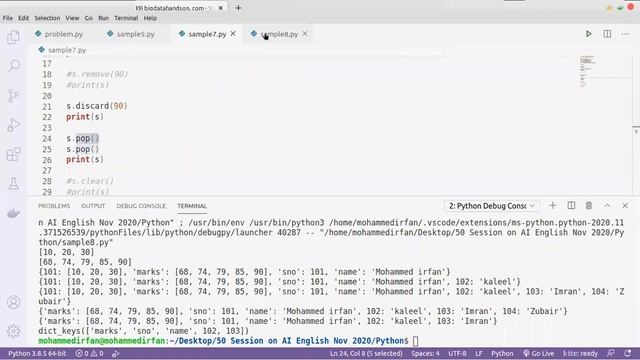Screen dimensions: 640x360
Task: Change end of line sequence LF
Action: coord(478,353)
